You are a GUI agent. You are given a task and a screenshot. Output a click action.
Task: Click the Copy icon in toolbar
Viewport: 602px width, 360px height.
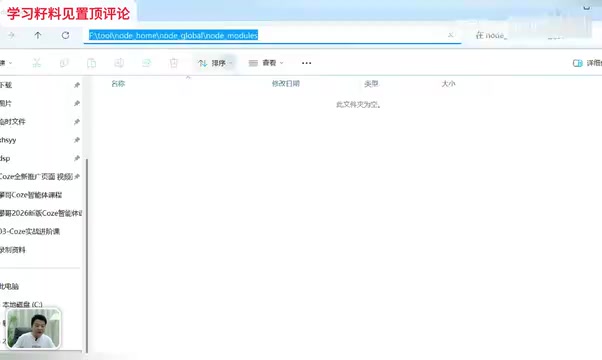tap(64, 63)
